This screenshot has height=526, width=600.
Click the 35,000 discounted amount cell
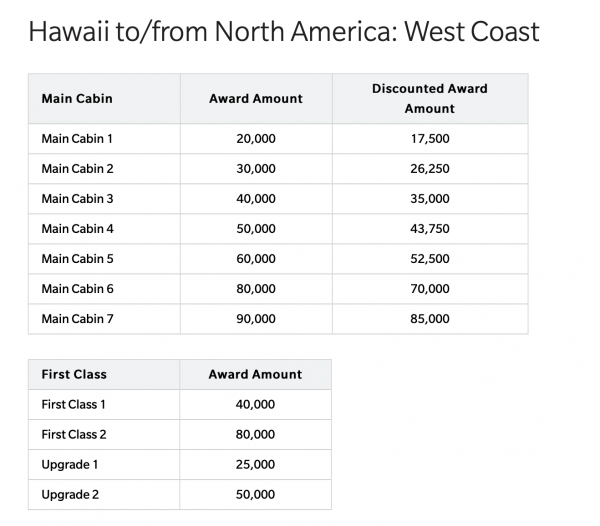coord(430,199)
